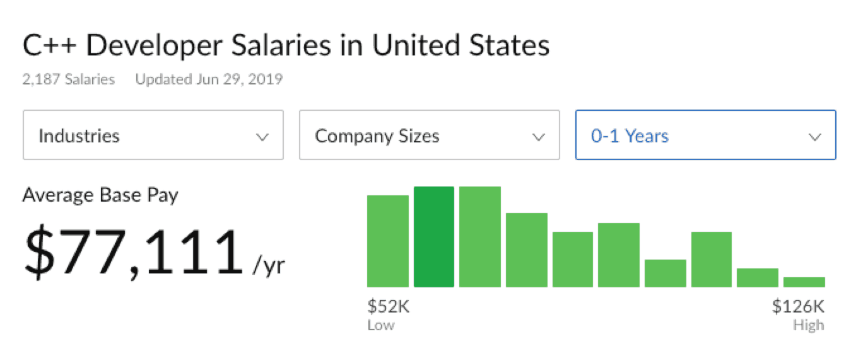Viewport: 868px width, 344px height.
Task: Select the fifth histogram bar
Action: point(573,260)
